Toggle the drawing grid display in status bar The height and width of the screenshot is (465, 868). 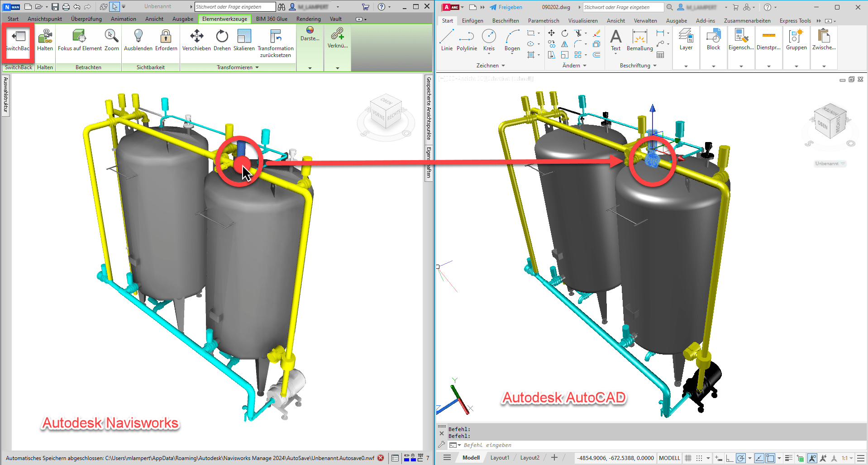tap(688, 458)
